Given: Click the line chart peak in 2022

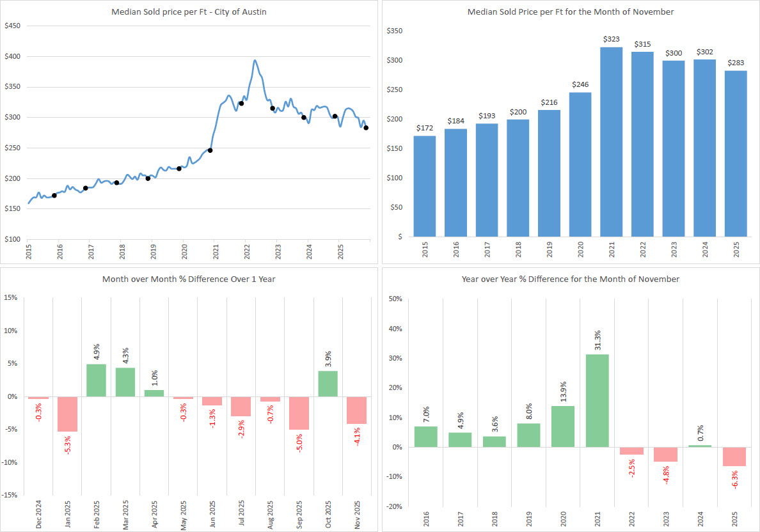Looking at the screenshot, I should (255, 61).
